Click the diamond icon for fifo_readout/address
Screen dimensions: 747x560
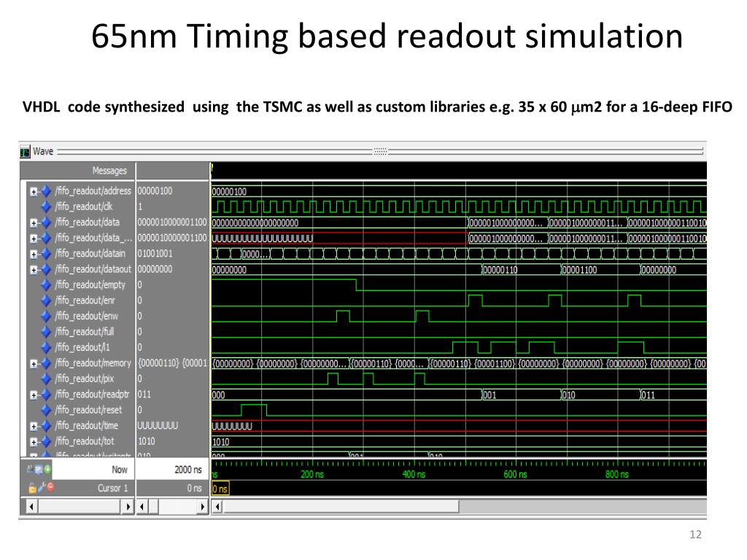tap(46, 191)
